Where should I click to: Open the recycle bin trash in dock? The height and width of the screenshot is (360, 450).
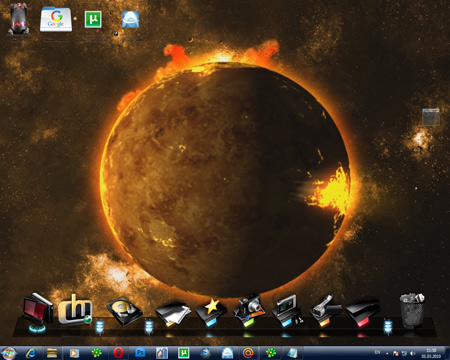click(x=412, y=311)
